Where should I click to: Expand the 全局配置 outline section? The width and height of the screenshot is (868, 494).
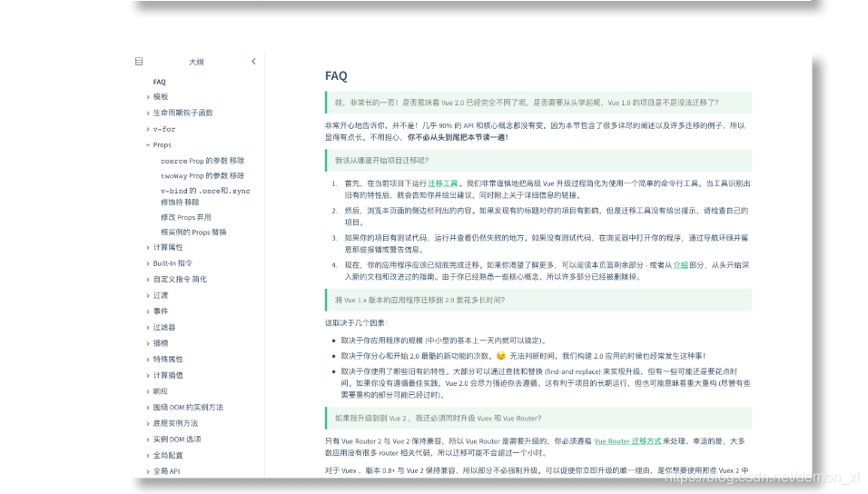[x=148, y=456]
